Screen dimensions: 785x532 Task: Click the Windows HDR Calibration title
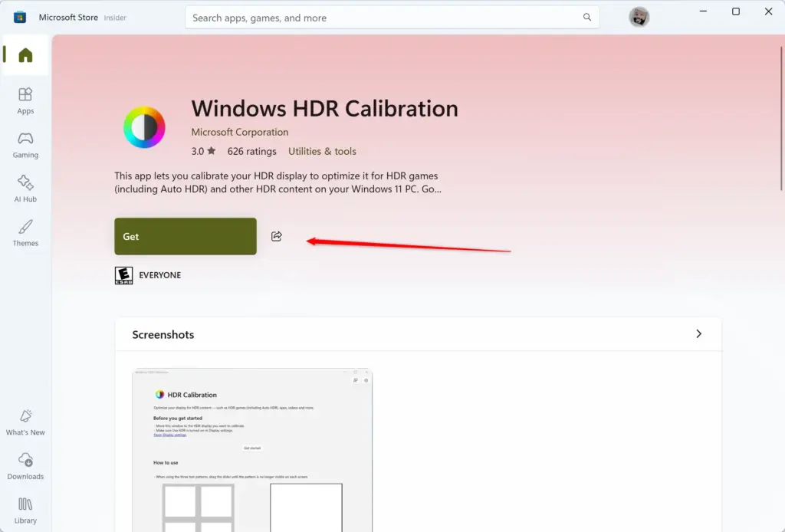click(324, 109)
